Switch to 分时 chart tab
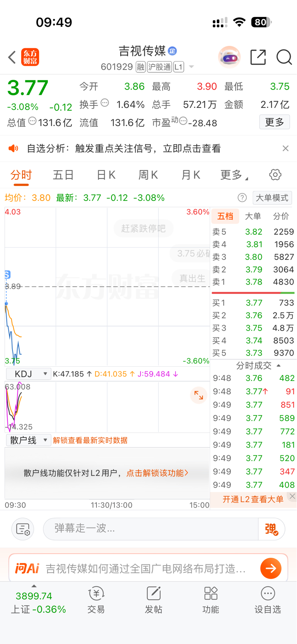The height and width of the screenshot is (644, 297). click(21, 175)
